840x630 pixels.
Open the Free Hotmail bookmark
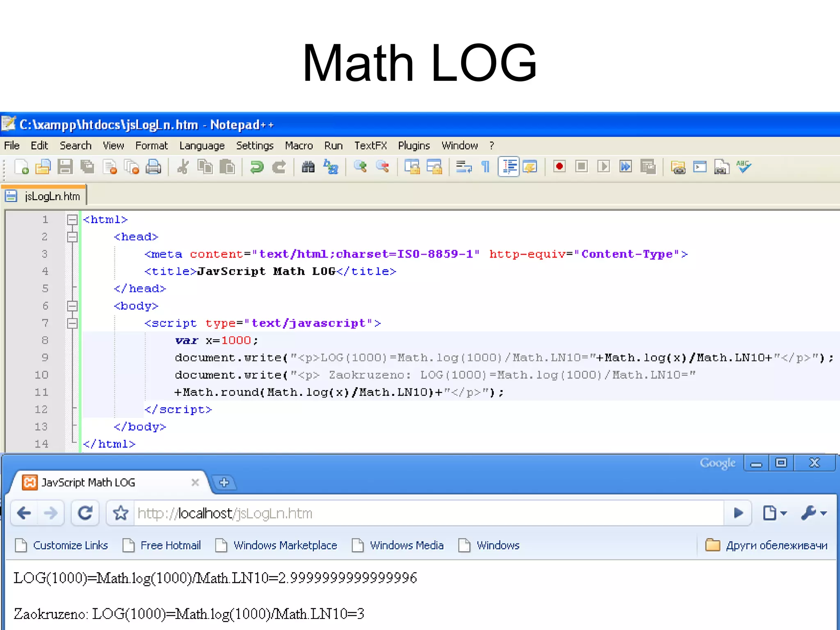162,546
